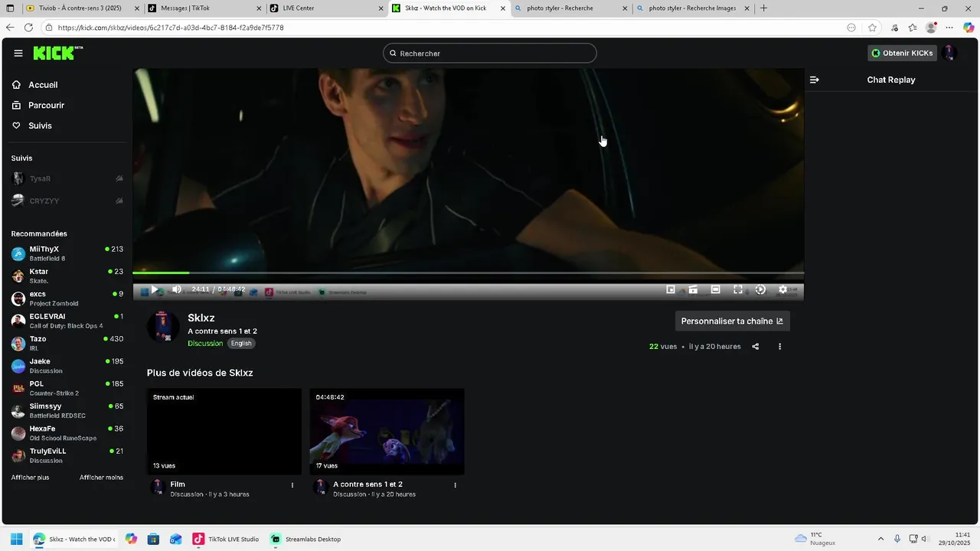This screenshot has width=980, height=551.
Task: Click the English language tag
Action: point(241,344)
